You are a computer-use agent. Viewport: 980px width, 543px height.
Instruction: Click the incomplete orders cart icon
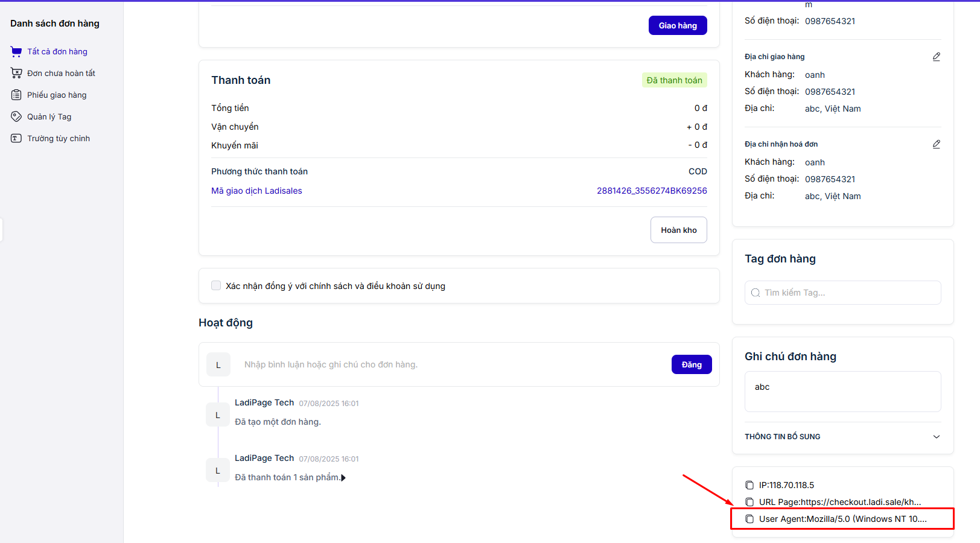click(x=16, y=74)
